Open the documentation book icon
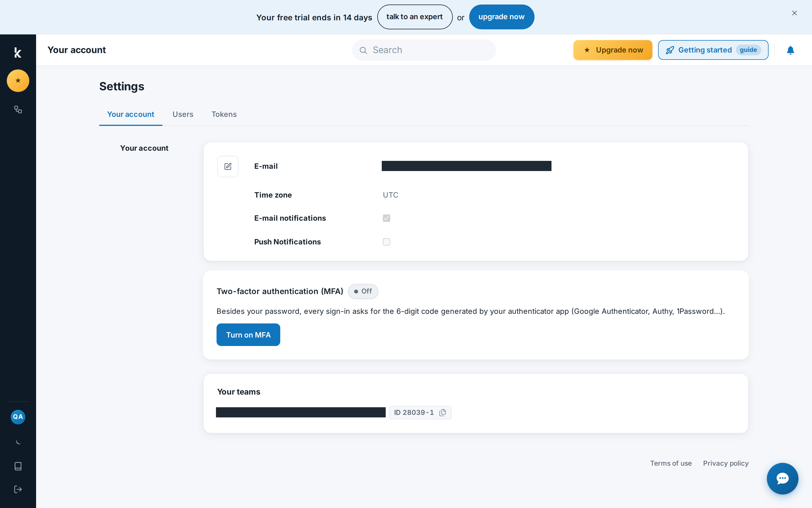The image size is (812, 508). [x=18, y=466]
